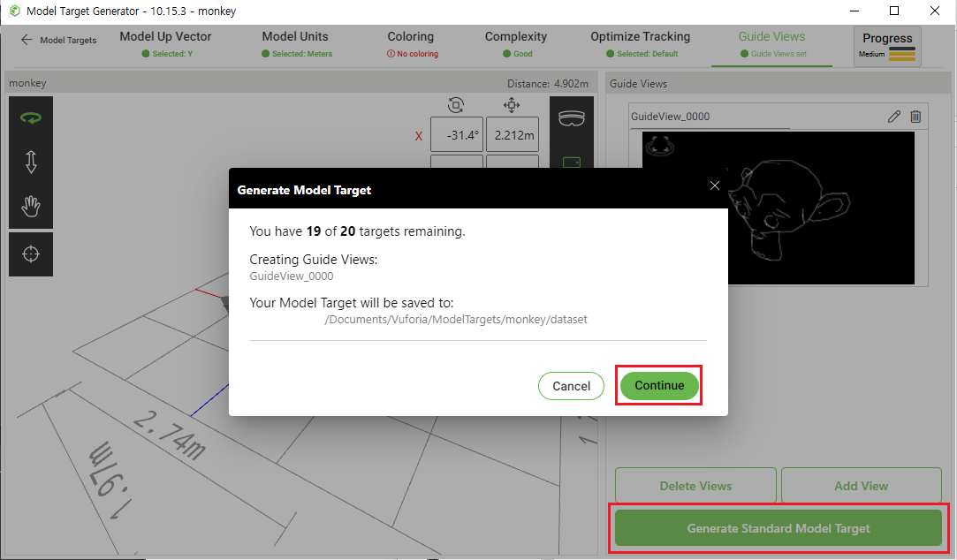Click Cancel in the dialog
The image size is (957, 560).
click(x=571, y=386)
